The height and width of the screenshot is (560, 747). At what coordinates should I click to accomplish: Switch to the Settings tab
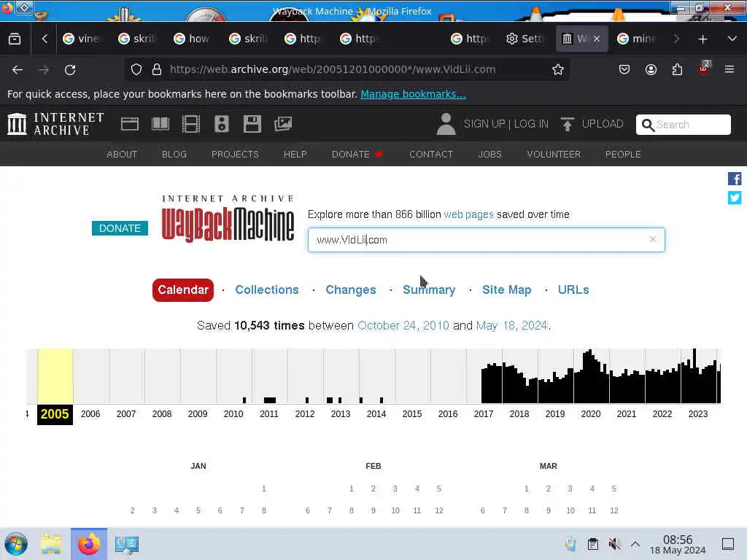(x=526, y=39)
